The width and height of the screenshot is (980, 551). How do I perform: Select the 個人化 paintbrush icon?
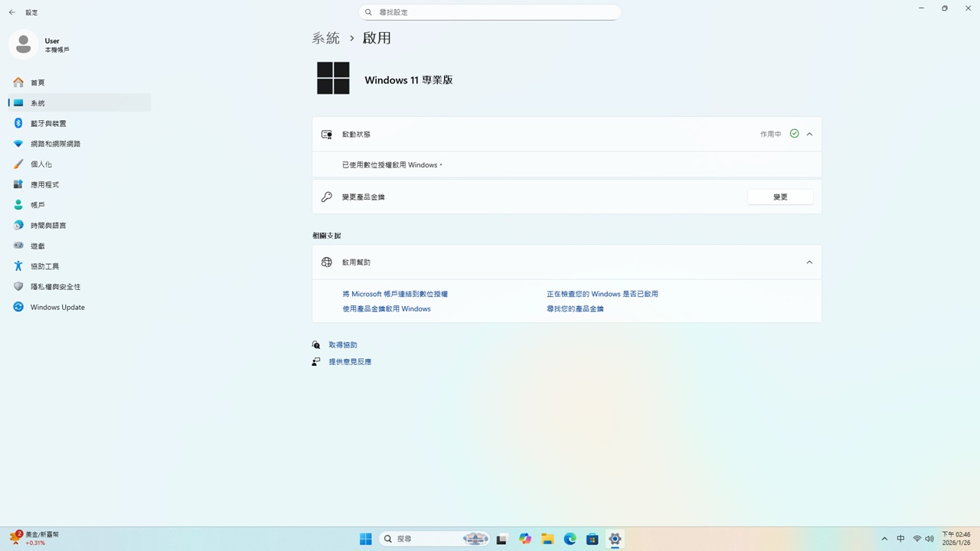[x=18, y=165]
